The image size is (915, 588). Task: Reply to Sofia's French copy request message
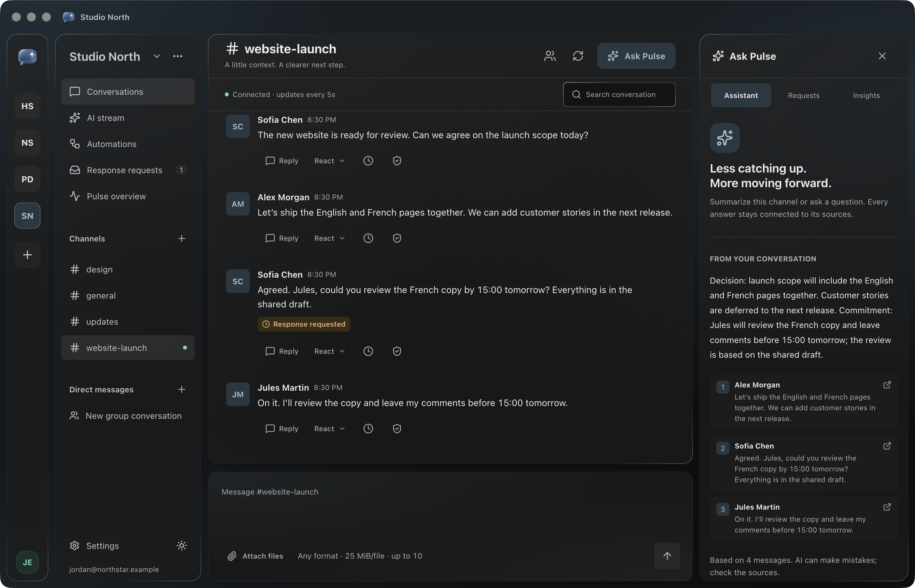(282, 351)
